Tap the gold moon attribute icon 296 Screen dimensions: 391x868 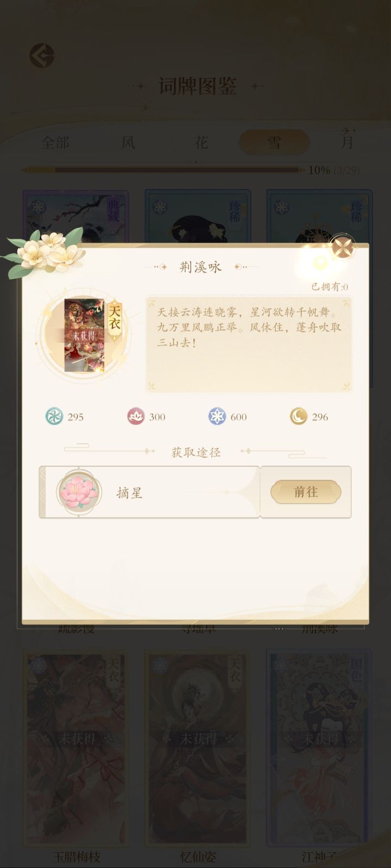click(298, 417)
